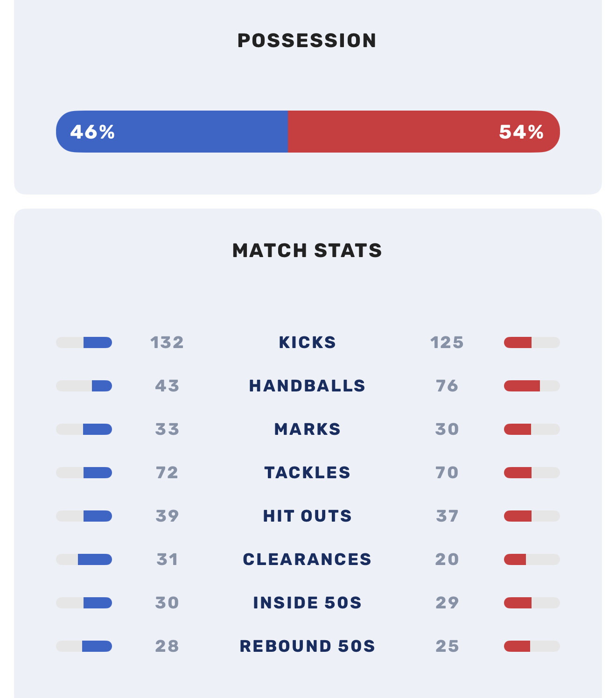Select the HANDBALLS stat label
Screen dimensions: 616x698
tap(307, 386)
